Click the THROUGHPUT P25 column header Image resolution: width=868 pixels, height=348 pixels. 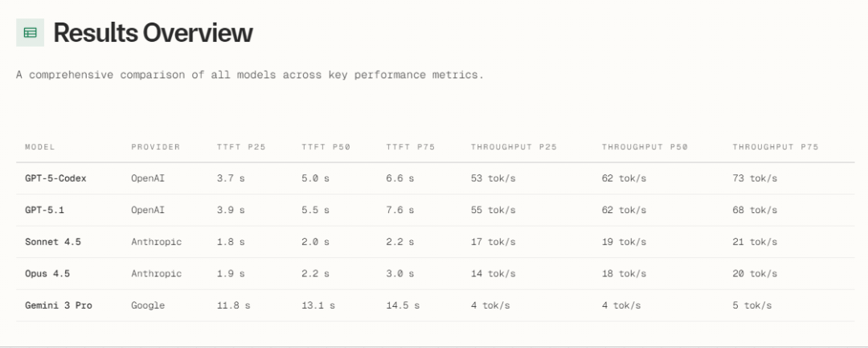[514, 147]
